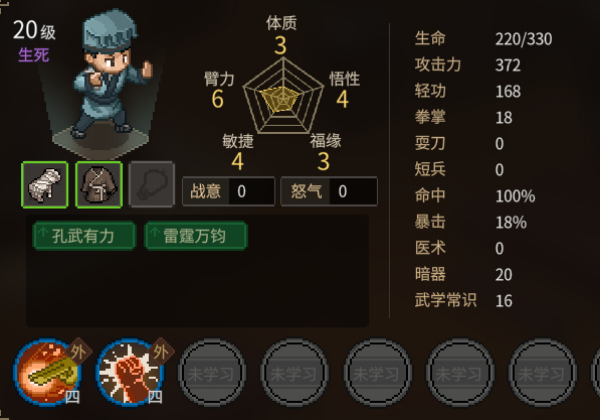
Task: Click the 雷霆万钧 trait tag
Action: (196, 236)
